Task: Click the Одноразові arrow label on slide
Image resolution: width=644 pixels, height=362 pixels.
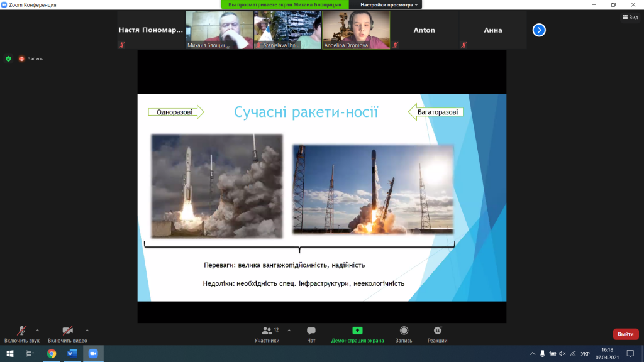Action: click(176, 112)
